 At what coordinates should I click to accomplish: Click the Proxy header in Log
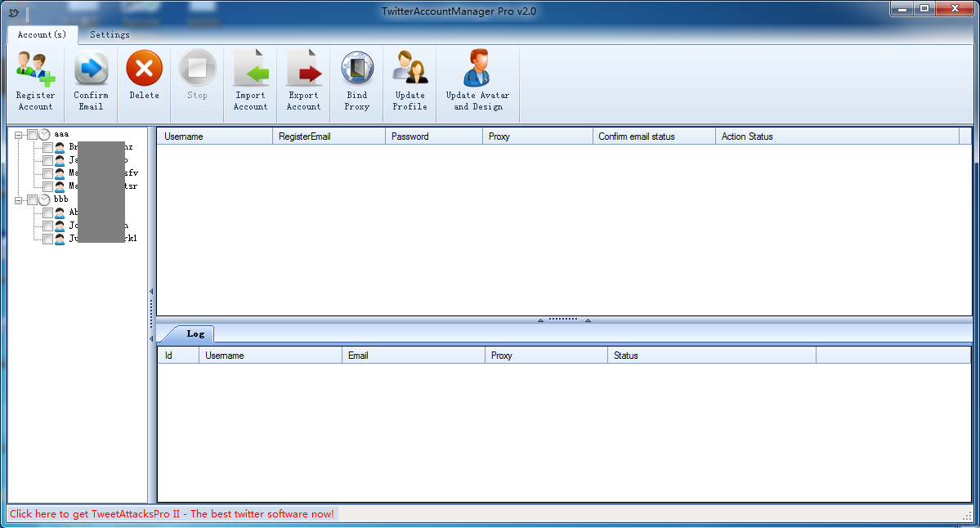[546, 356]
